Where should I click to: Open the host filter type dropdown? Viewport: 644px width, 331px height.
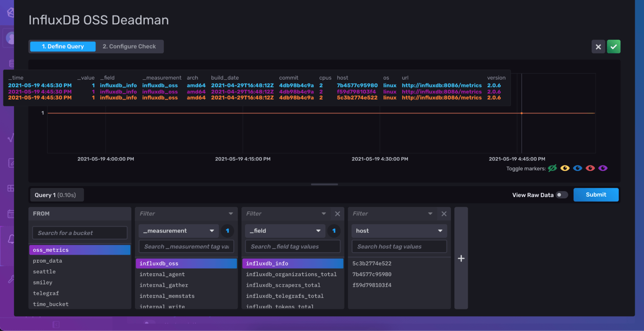click(399, 231)
